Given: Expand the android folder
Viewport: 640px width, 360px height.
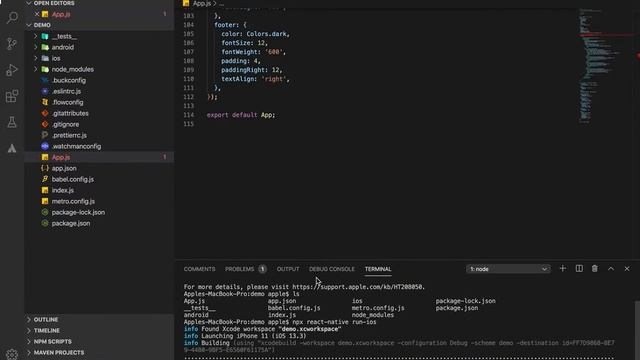Looking at the screenshot, I should tap(36, 47).
